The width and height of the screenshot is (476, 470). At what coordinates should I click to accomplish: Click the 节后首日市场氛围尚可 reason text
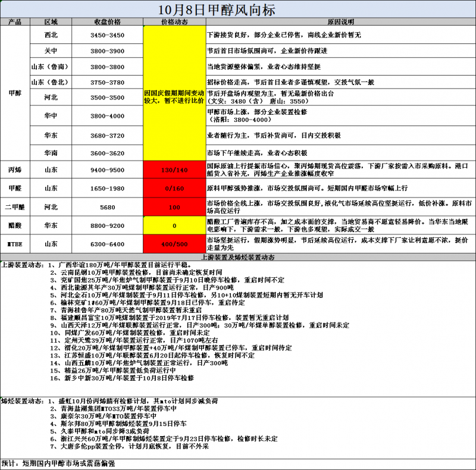coord(267,51)
